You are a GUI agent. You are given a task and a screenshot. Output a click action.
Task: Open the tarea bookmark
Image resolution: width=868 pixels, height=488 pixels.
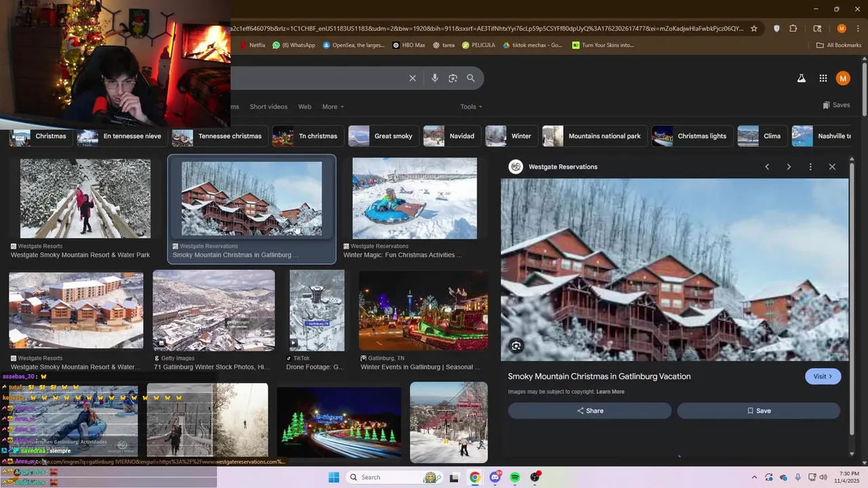443,45
